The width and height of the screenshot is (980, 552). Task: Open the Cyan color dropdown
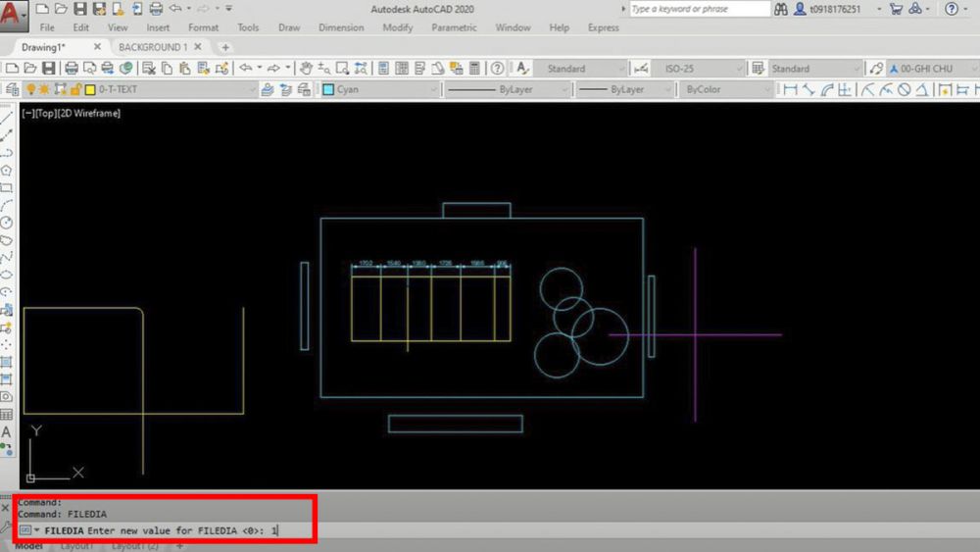(433, 90)
